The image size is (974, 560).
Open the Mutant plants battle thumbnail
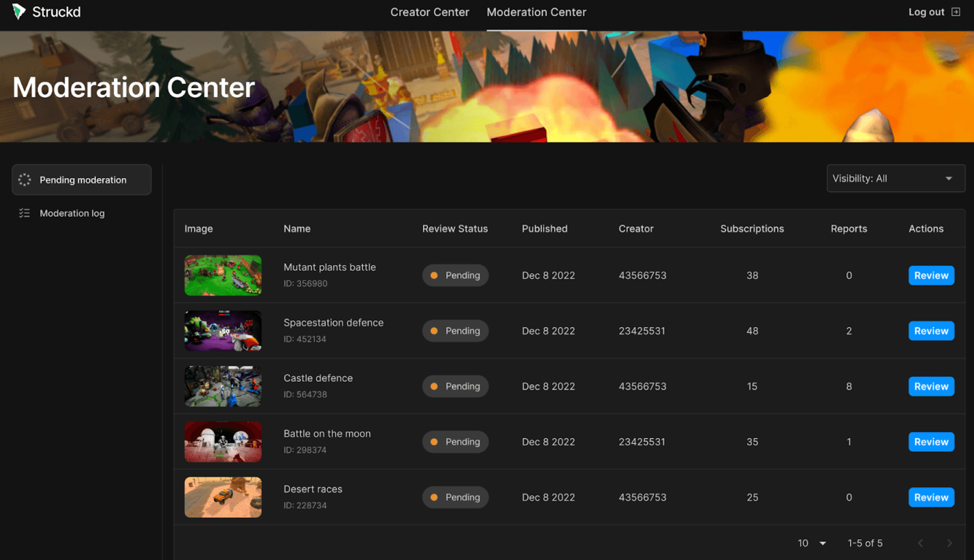coord(223,275)
